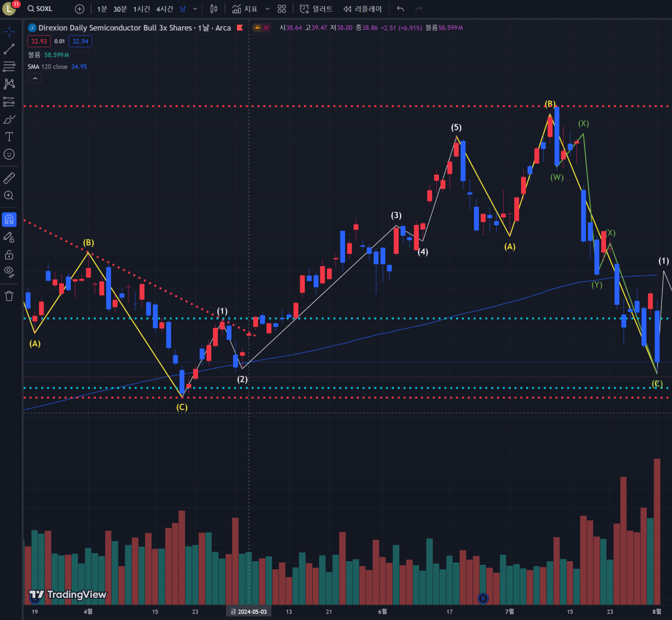Toggle lock all drawing tools
672x620 pixels.
pos(9,255)
